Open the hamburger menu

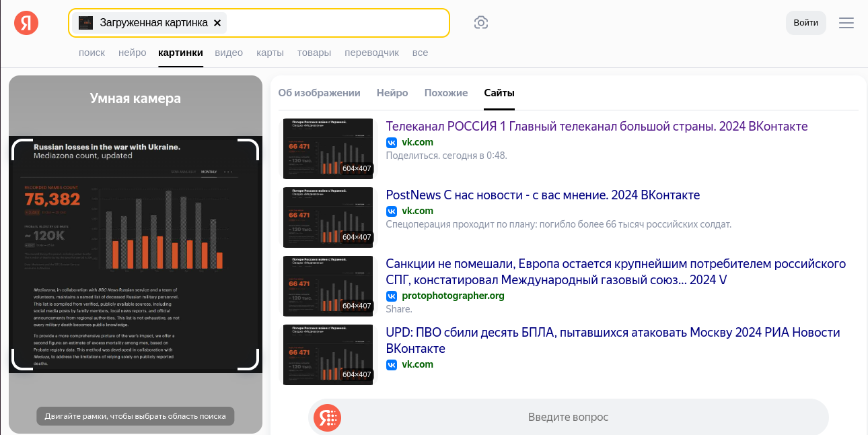click(846, 23)
